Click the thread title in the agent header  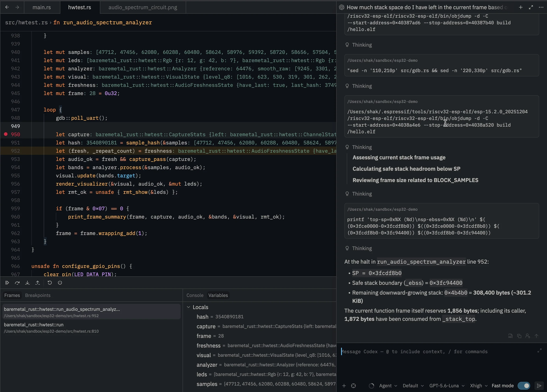tap(427, 7)
